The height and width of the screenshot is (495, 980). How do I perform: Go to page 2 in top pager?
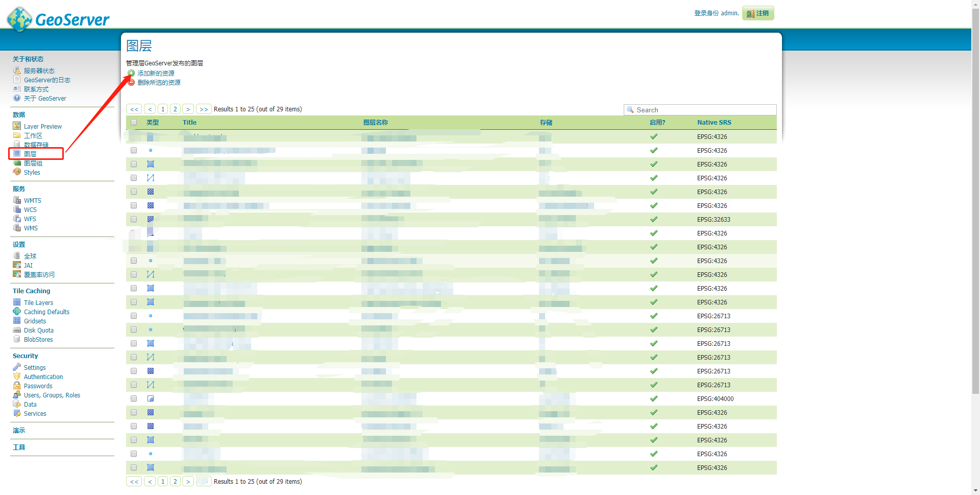[175, 109]
